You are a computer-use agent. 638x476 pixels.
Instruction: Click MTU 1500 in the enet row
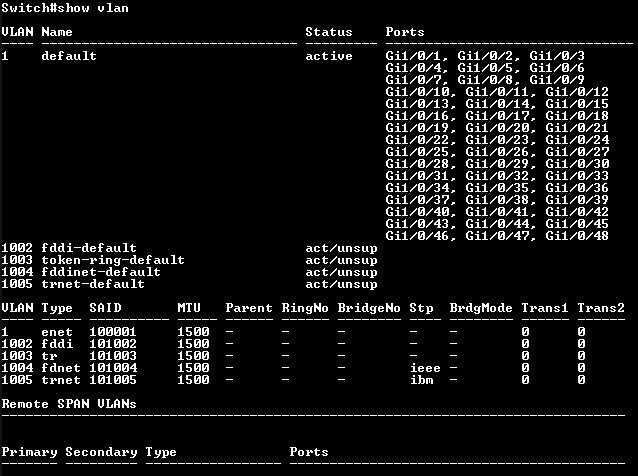click(x=193, y=332)
